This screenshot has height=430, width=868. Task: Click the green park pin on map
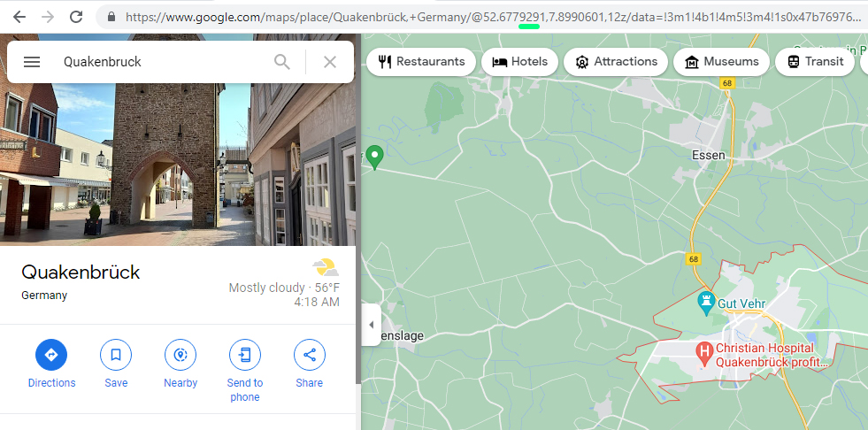[375, 157]
